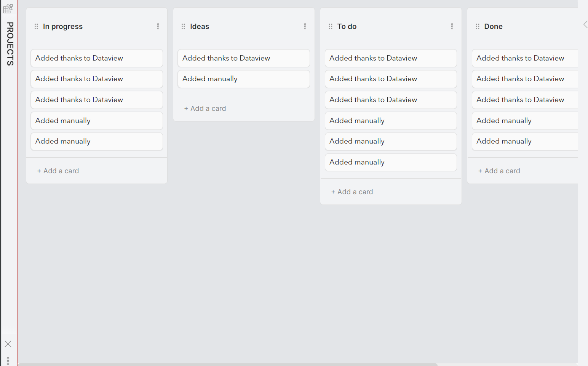Open the In progress lane options menu

tap(158, 26)
